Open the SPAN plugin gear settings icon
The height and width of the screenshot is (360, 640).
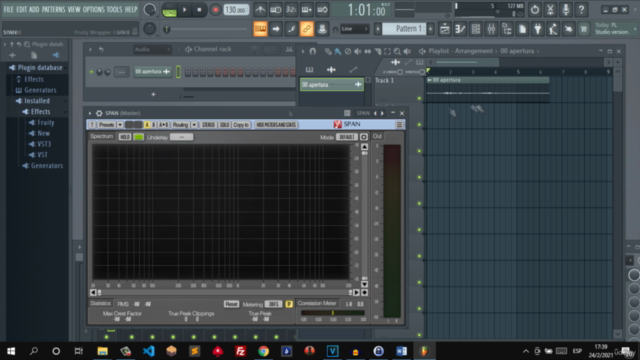[99, 113]
